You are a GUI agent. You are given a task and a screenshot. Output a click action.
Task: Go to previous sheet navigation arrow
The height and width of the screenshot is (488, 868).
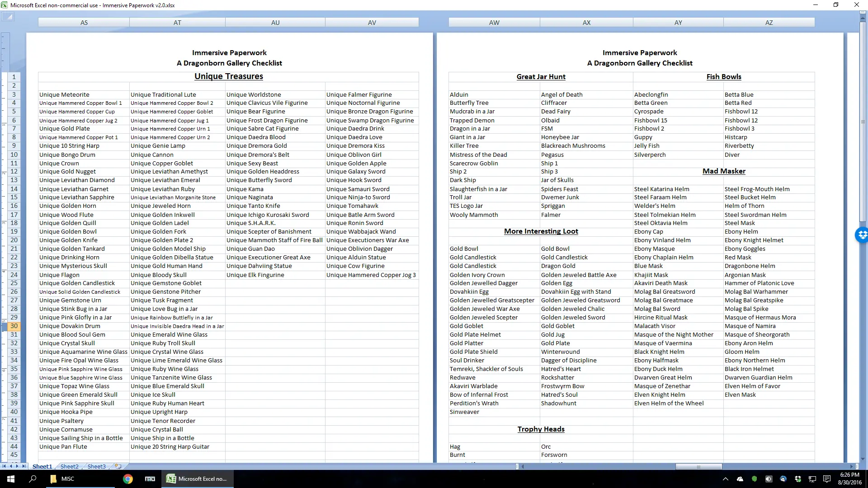pyautogui.click(x=11, y=466)
